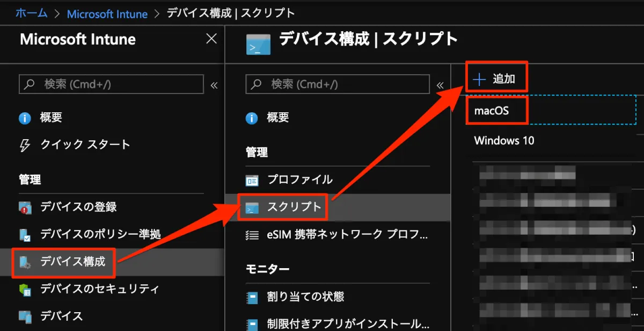Click the 割り当ての状態 icon
Viewport: 644px width, 331px height.
click(x=252, y=297)
